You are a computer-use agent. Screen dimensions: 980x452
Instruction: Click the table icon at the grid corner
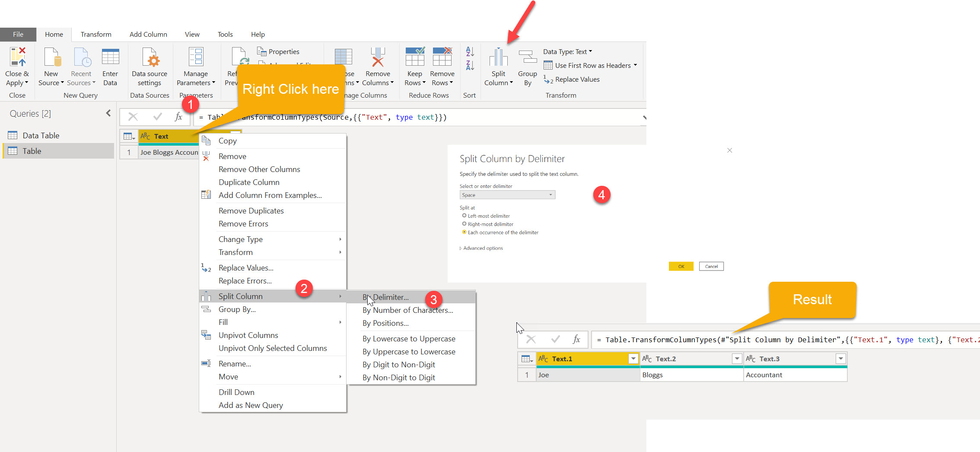(x=129, y=137)
